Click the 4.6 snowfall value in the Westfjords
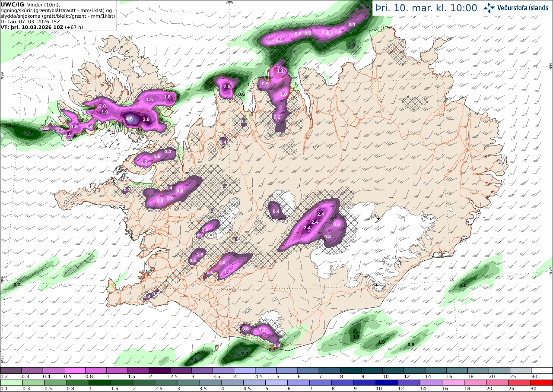This screenshot has height=392, width=553. 129,118
